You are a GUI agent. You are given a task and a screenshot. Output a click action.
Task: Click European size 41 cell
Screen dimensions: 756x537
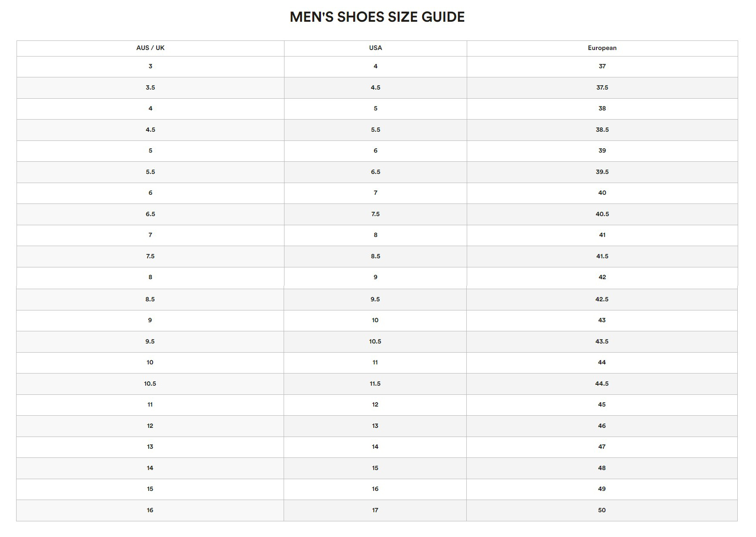(x=602, y=235)
